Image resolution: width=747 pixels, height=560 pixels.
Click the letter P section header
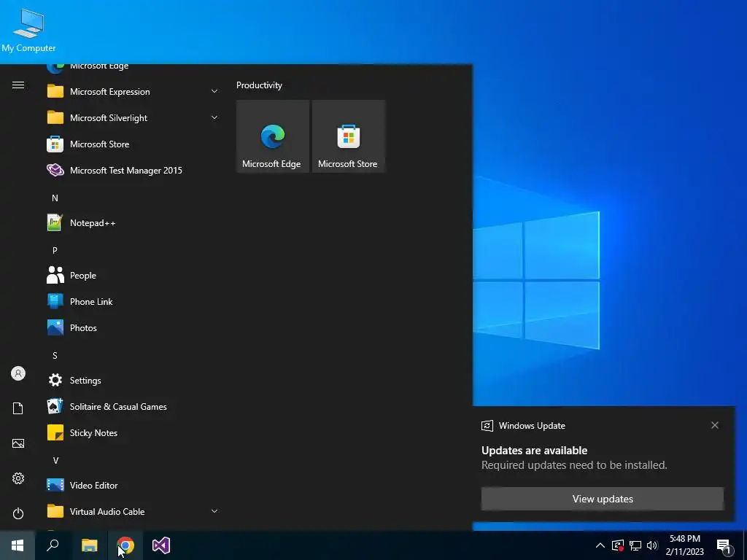(x=55, y=251)
